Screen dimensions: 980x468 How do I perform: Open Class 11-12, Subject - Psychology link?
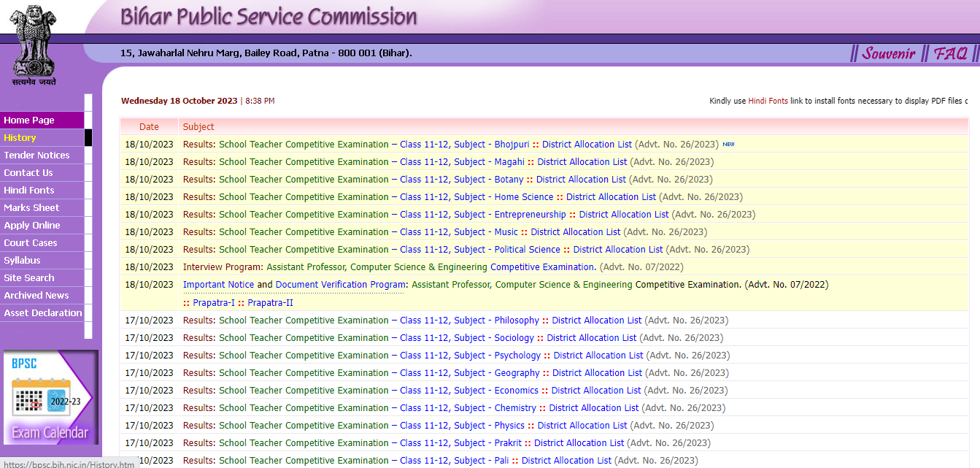[471, 356]
